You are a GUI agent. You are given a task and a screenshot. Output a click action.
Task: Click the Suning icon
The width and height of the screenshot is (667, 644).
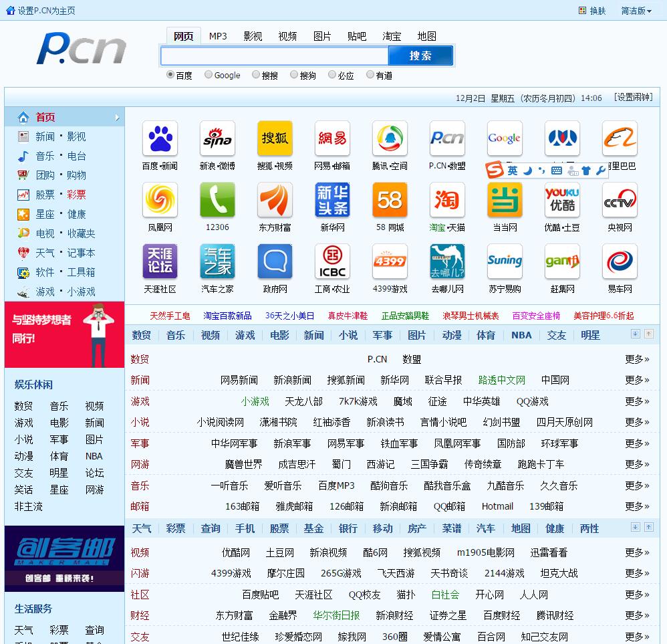(505, 261)
